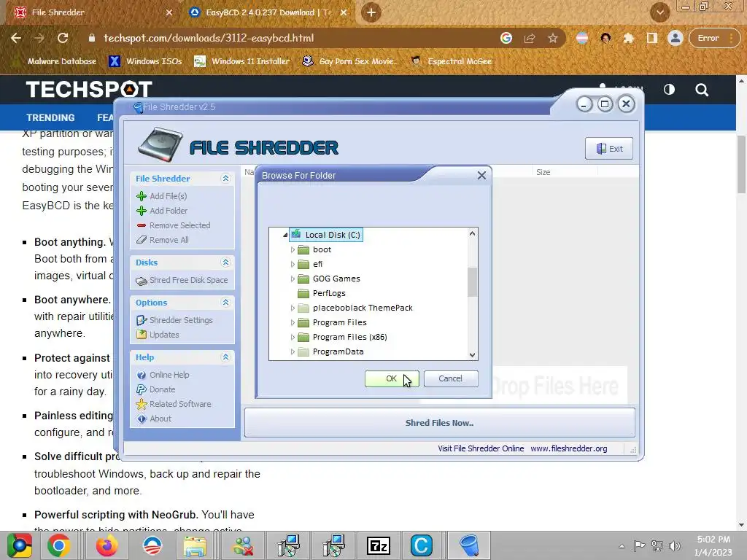
Task: Click the eraser icon beside Remove All
Action: [x=142, y=240]
